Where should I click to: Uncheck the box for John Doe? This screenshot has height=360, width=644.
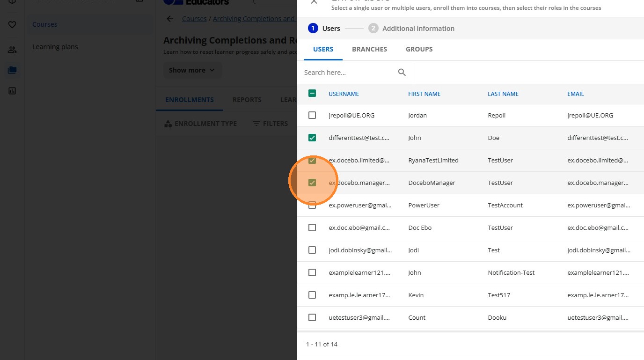312,138
